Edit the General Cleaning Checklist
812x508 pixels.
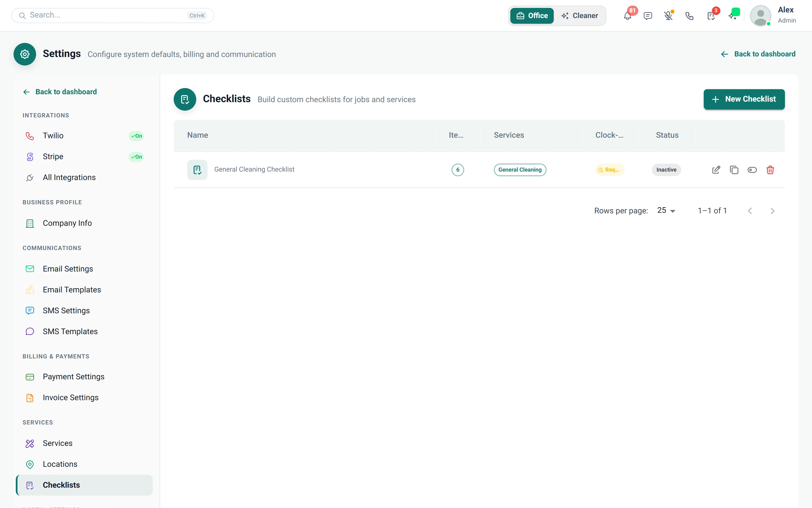[x=716, y=170]
